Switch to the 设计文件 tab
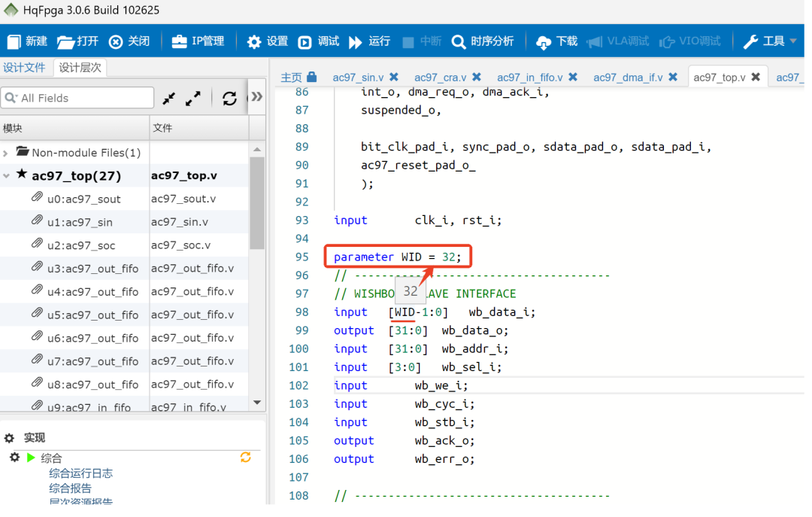Screen dimensions: 812x517 (25, 68)
